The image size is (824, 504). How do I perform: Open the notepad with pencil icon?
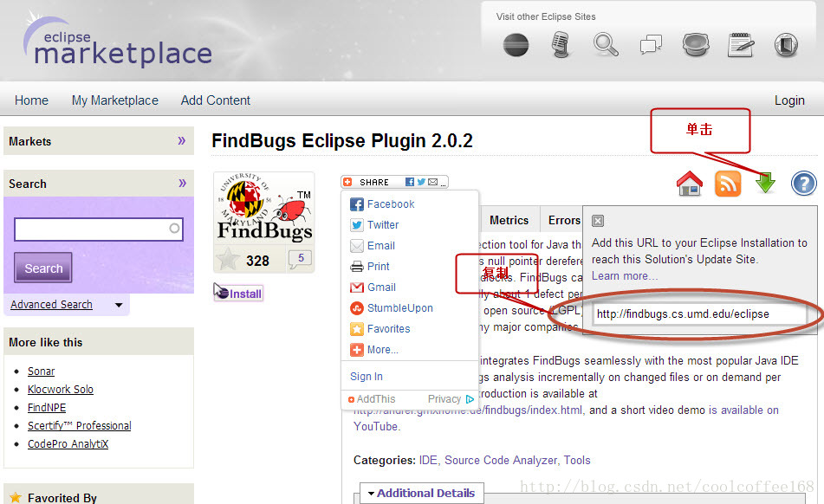coord(741,45)
